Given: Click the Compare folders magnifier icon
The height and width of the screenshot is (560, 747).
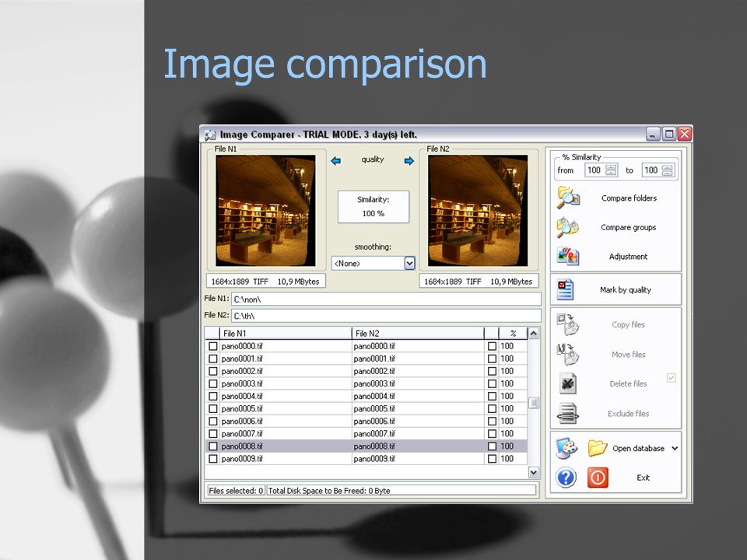Looking at the screenshot, I should click(568, 198).
